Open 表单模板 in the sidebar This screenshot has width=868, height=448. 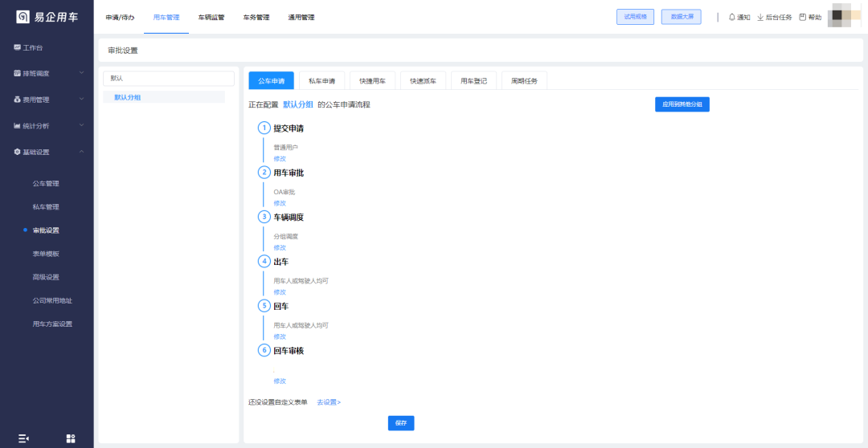tap(46, 254)
